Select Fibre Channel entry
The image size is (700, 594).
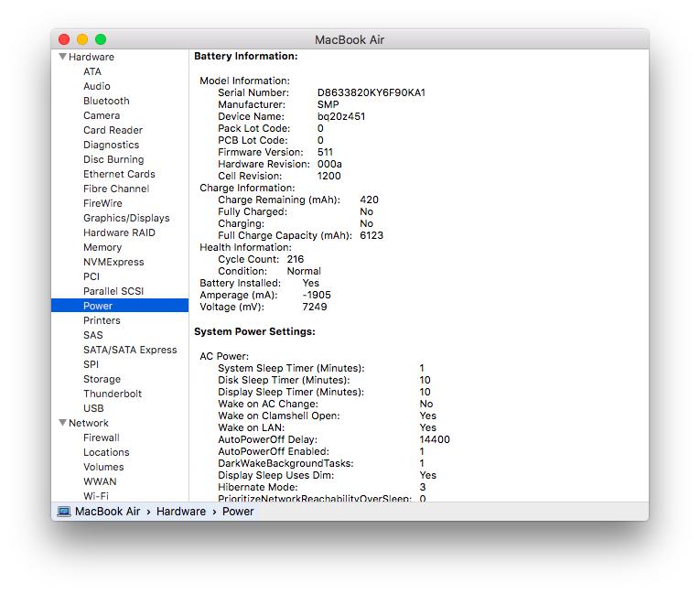(116, 189)
